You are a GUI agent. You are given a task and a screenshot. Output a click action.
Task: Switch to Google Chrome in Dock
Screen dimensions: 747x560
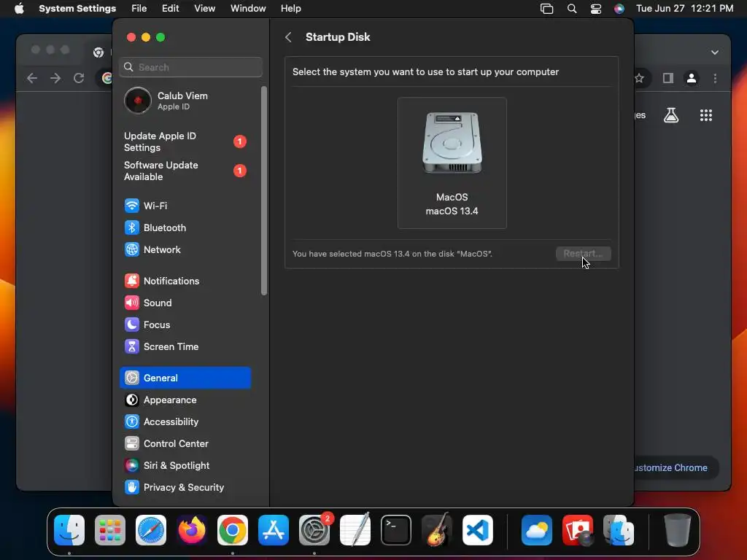point(233,530)
